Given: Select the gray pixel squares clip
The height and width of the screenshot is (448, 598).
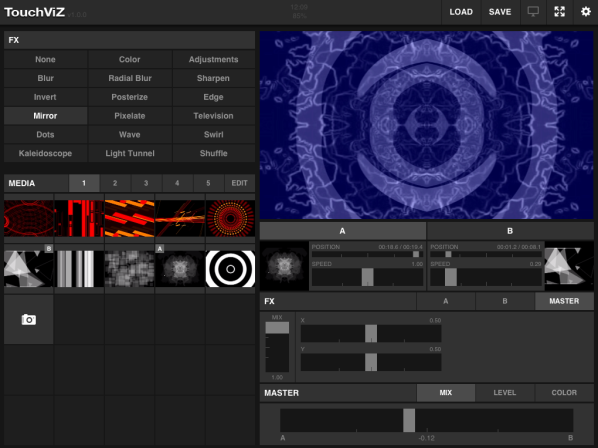Looking at the screenshot, I should pyautogui.click(x=129, y=268).
